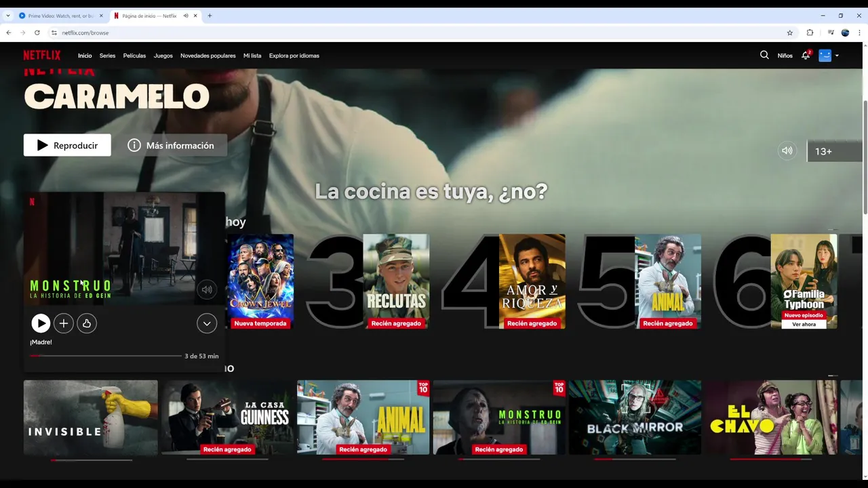Switch to Niños profile link
This screenshot has height=488, width=868.
pyautogui.click(x=785, y=56)
